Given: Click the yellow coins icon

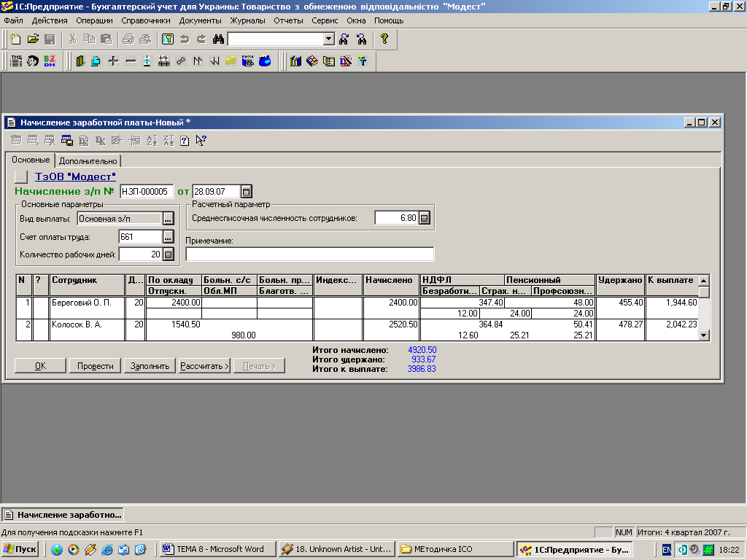Looking at the screenshot, I should 231,61.
